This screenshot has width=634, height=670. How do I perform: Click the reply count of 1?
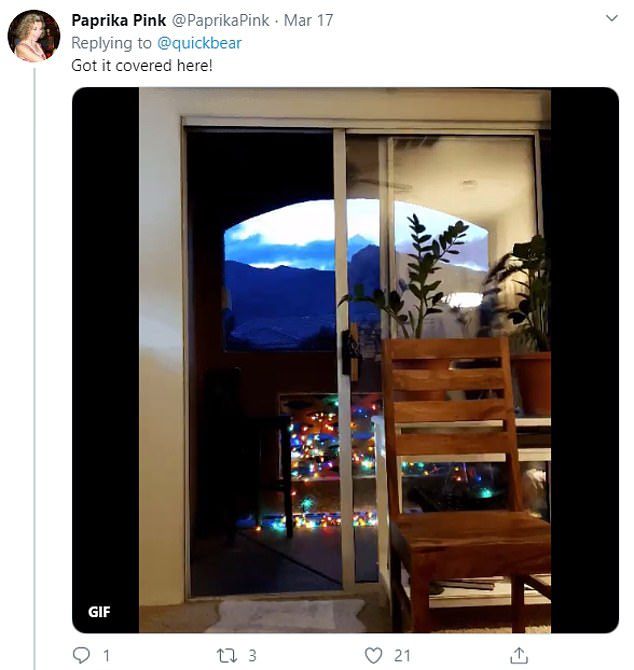[x=106, y=655]
